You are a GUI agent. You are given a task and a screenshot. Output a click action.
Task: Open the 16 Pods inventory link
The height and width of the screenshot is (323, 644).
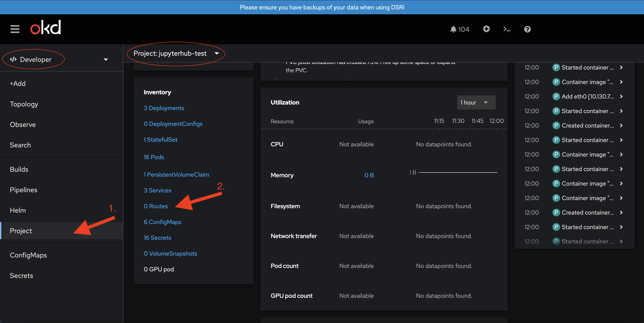point(154,157)
